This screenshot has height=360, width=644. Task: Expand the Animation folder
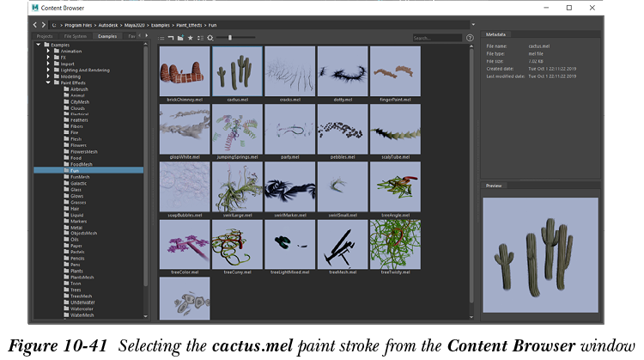click(x=48, y=52)
